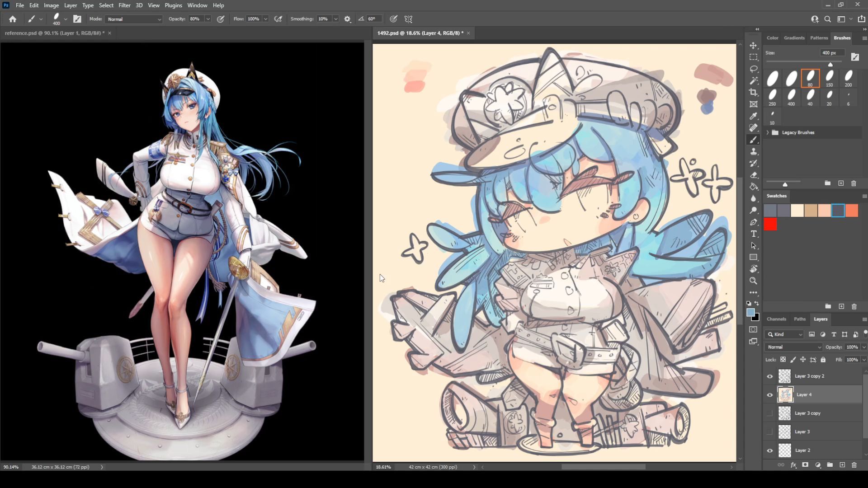The image size is (868, 488).
Task: Pick the orange-coral swatch in Swatches
Action: [x=852, y=211]
